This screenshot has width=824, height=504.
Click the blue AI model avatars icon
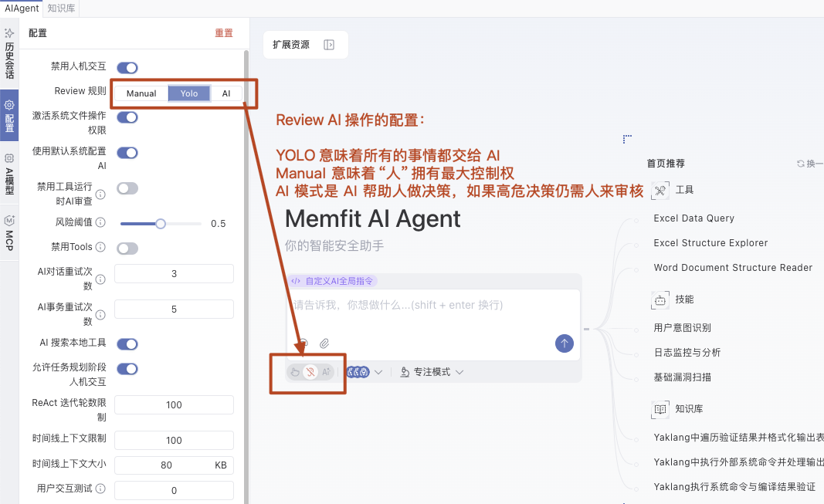click(358, 372)
